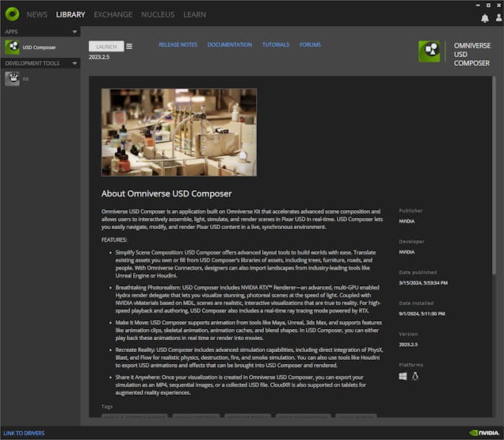Image resolution: width=504 pixels, height=440 pixels.
Task: Open the notifications bell
Action: pos(485,18)
